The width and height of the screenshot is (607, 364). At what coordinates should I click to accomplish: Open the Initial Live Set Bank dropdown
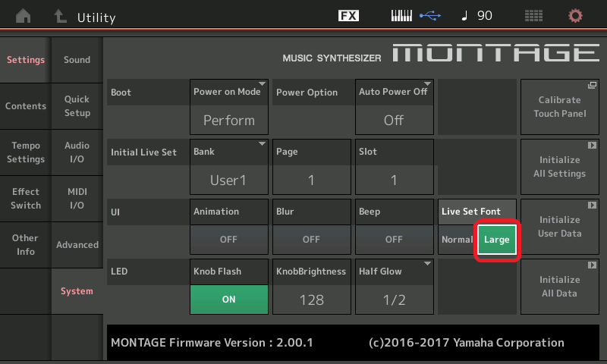(x=228, y=165)
